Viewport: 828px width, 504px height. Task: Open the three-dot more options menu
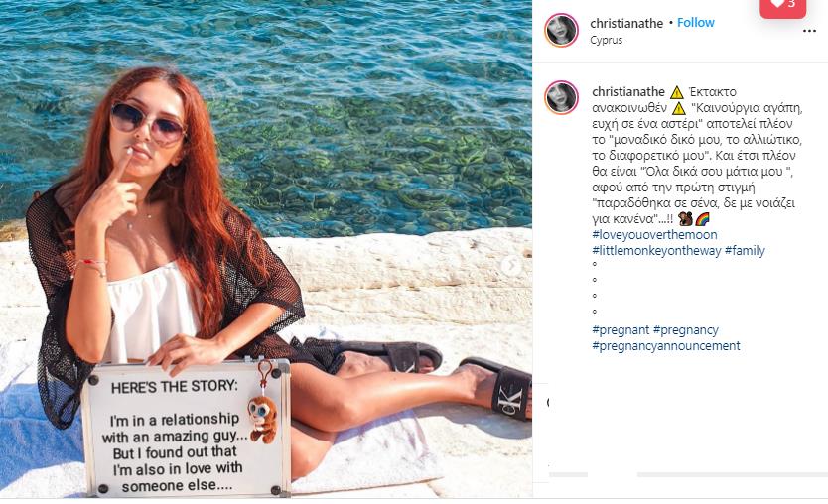click(809, 31)
